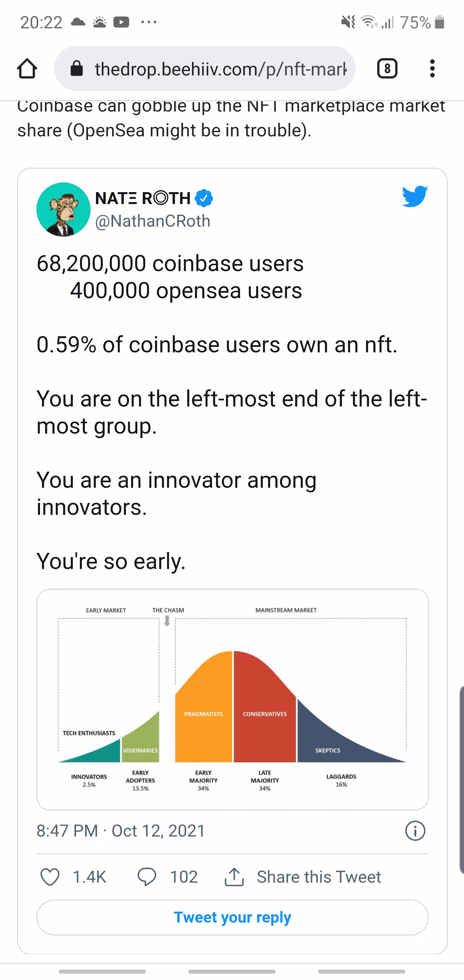
Task: Tap the padlock site security icon
Action: 77,69
